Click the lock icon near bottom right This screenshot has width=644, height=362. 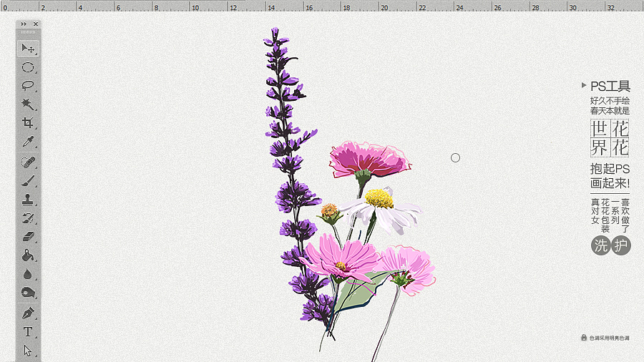point(584,338)
